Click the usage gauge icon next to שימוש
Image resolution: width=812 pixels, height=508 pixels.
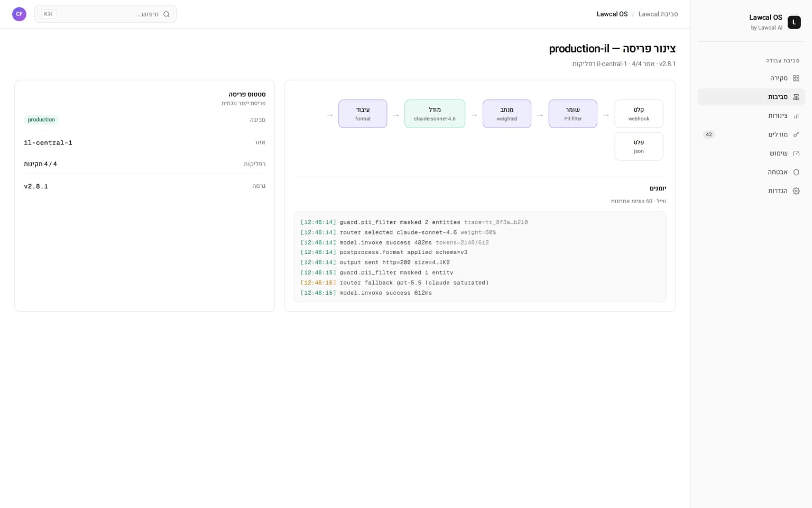[x=796, y=153]
